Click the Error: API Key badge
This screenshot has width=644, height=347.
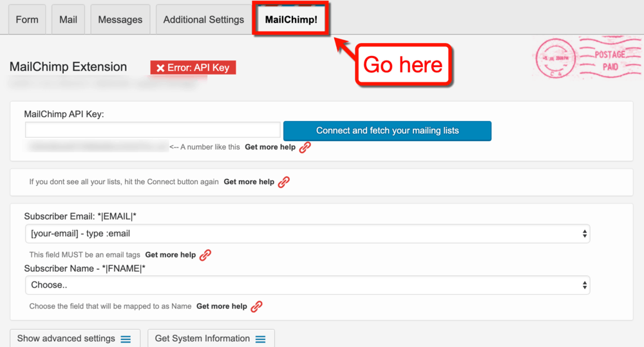pyautogui.click(x=193, y=68)
